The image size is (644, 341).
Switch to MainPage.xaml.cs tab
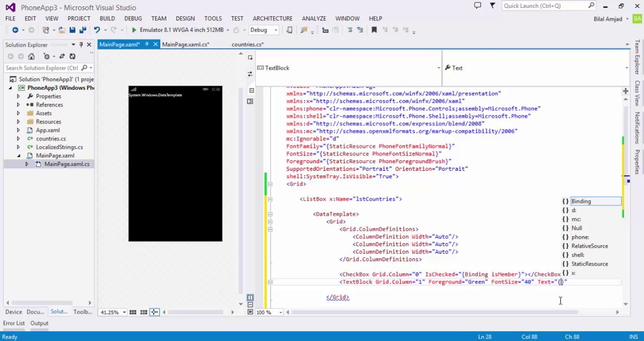point(185,44)
